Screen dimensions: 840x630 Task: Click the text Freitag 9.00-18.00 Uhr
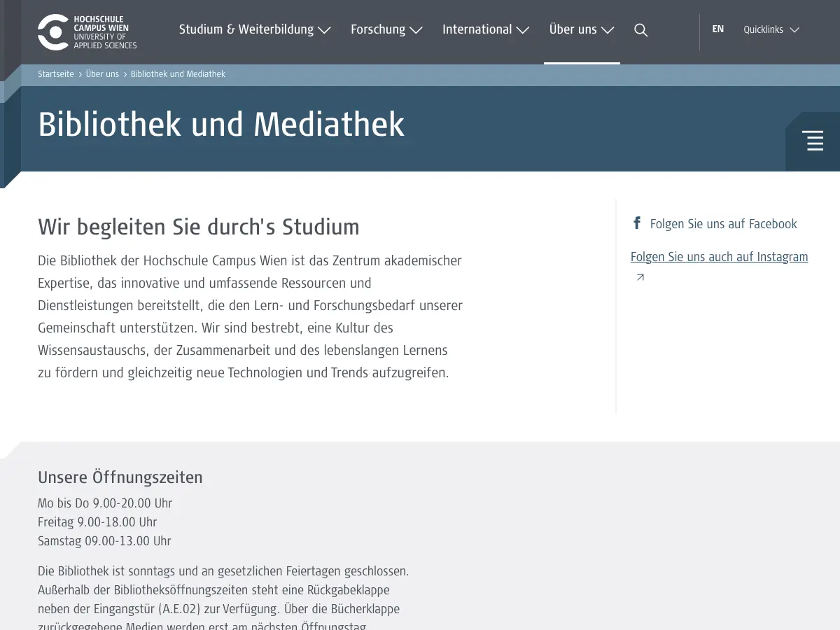[97, 522]
